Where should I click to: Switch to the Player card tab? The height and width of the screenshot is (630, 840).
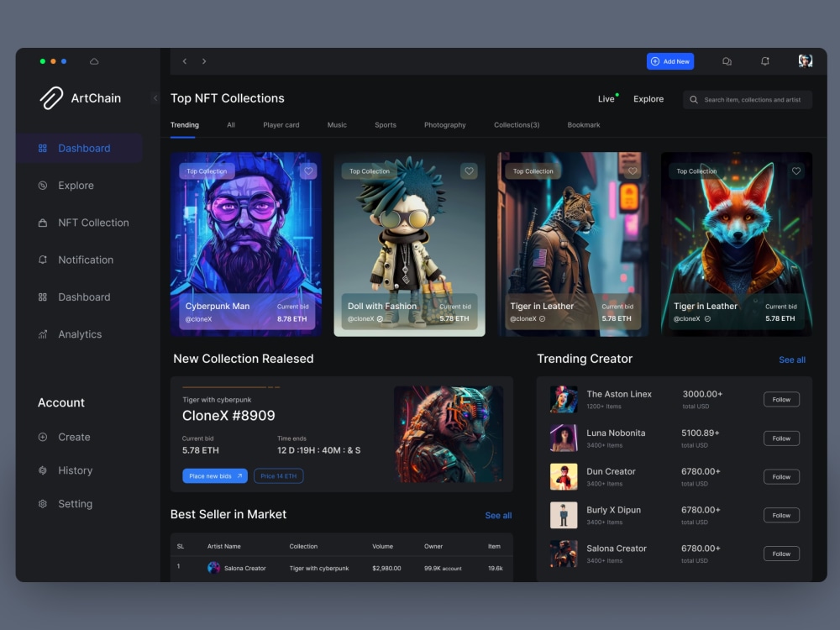tap(281, 125)
